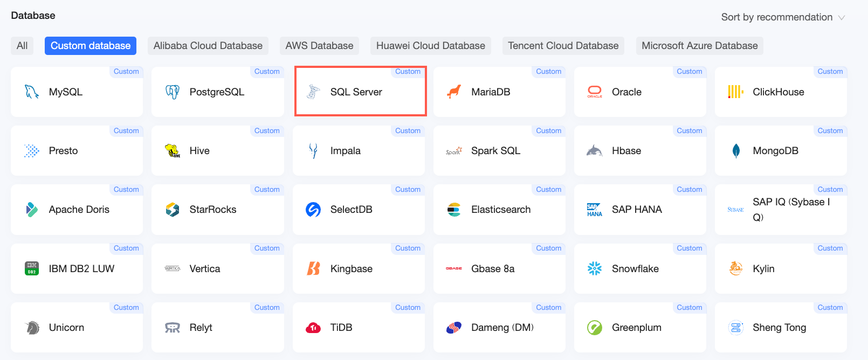The image size is (868, 360).
Task: Click the TiDB red cloud icon
Action: pyautogui.click(x=313, y=328)
